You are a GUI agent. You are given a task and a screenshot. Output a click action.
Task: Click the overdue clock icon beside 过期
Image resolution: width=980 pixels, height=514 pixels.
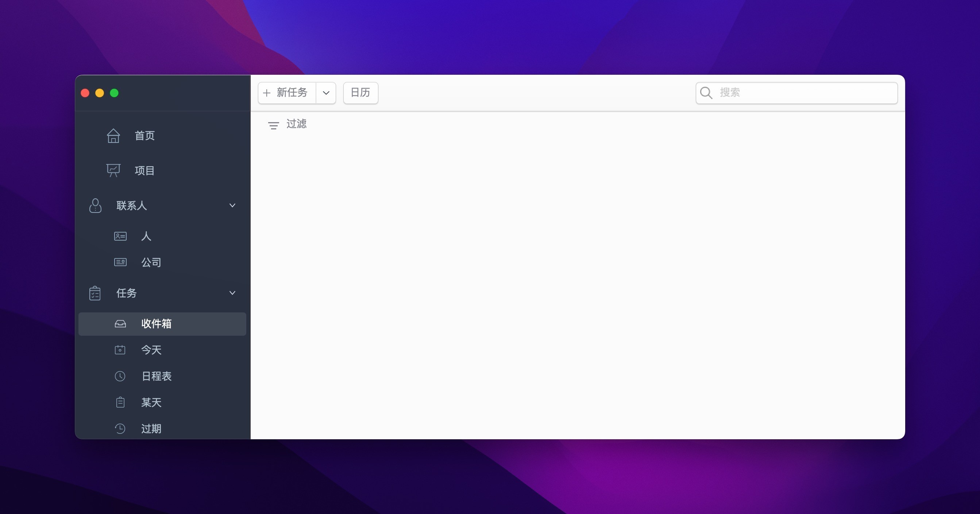[120, 428]
